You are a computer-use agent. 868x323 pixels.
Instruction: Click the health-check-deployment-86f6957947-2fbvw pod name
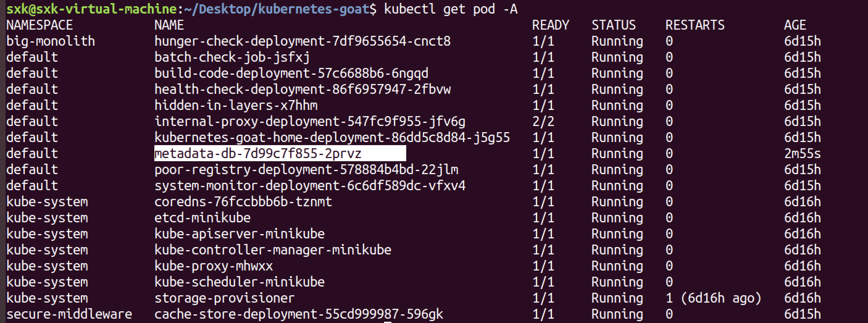[302, 89]
